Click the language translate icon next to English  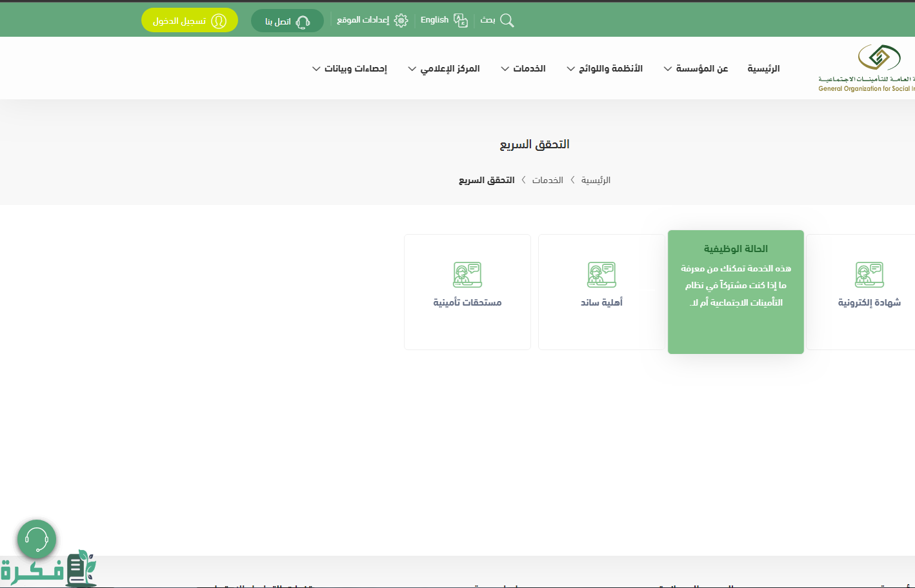point(461,21)
